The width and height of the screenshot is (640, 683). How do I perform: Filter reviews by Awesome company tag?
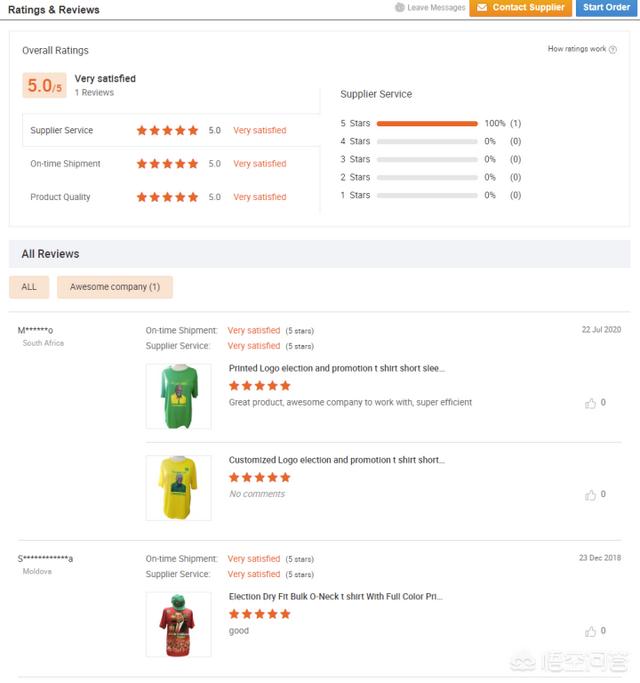[114, 287]
